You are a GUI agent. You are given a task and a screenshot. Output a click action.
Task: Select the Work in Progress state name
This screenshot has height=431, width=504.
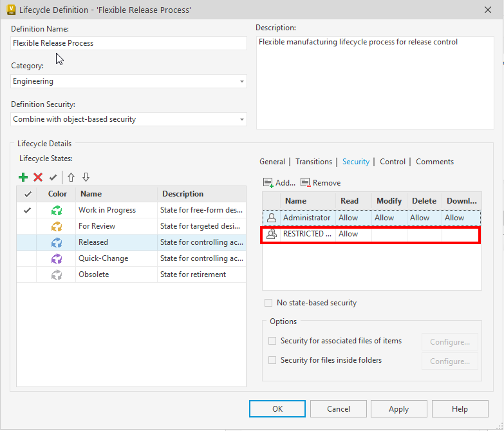(107, 210)
